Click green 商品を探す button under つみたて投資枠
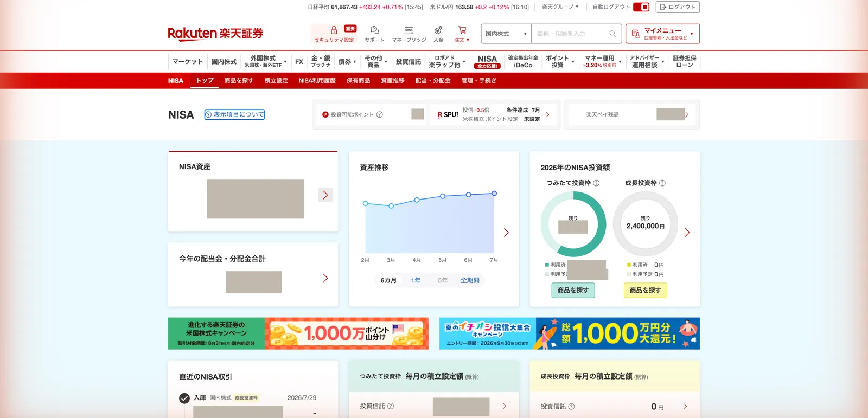868x418 pixels. (x=573, y=291)
